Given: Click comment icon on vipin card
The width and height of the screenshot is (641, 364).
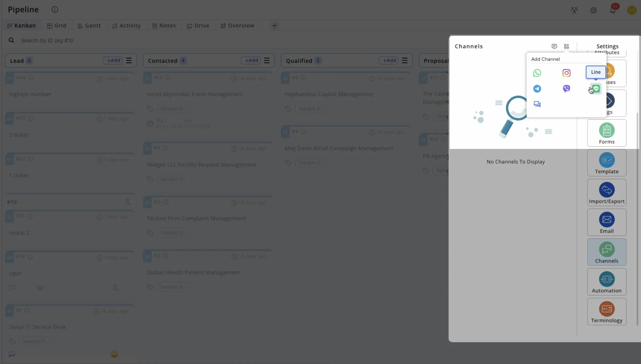Looking at the screenshot, I should 12,288.
